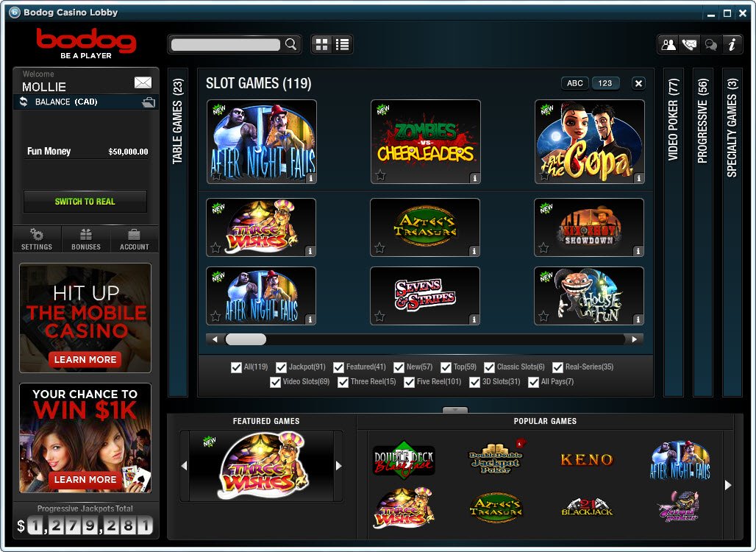Expand the Video Poker (77) tab
Viewport: 756px width, 552px height.
click(x=674, y=232)
